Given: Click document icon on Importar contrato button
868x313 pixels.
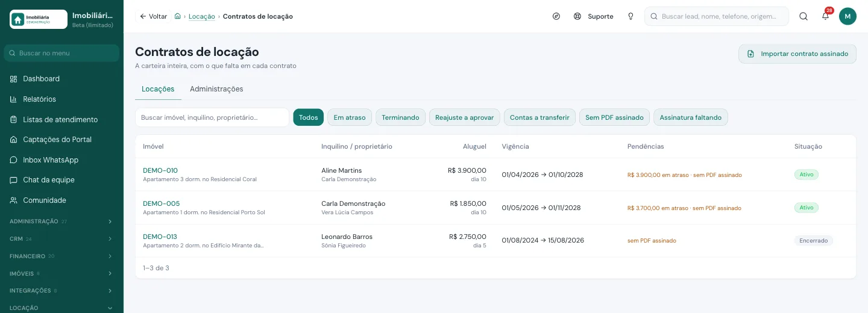Looking at the screenshot, I should pos(750,54).
